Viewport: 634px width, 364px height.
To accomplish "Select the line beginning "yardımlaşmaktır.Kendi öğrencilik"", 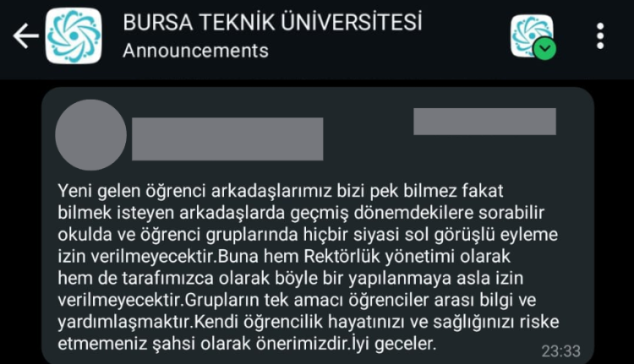I will tap(310, 323).
